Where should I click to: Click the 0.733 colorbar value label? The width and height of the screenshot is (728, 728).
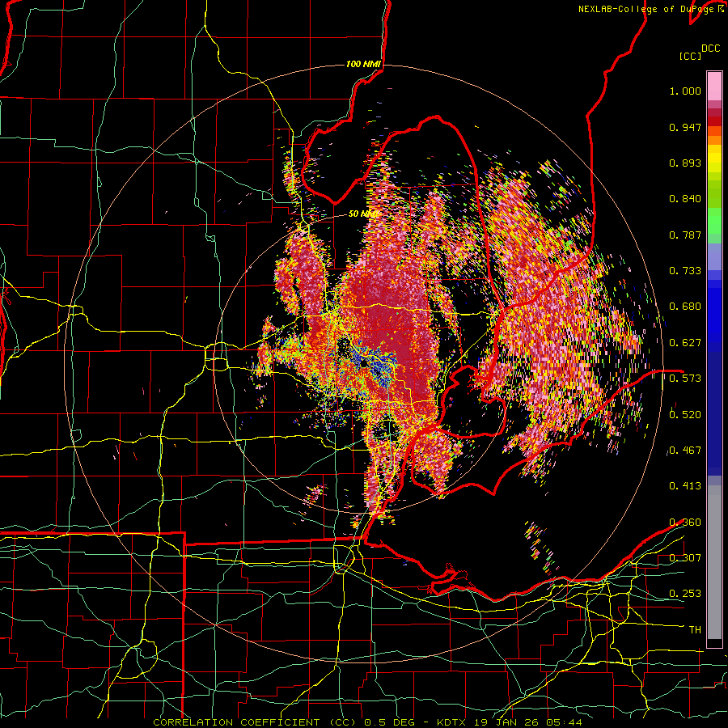(685, 271)
